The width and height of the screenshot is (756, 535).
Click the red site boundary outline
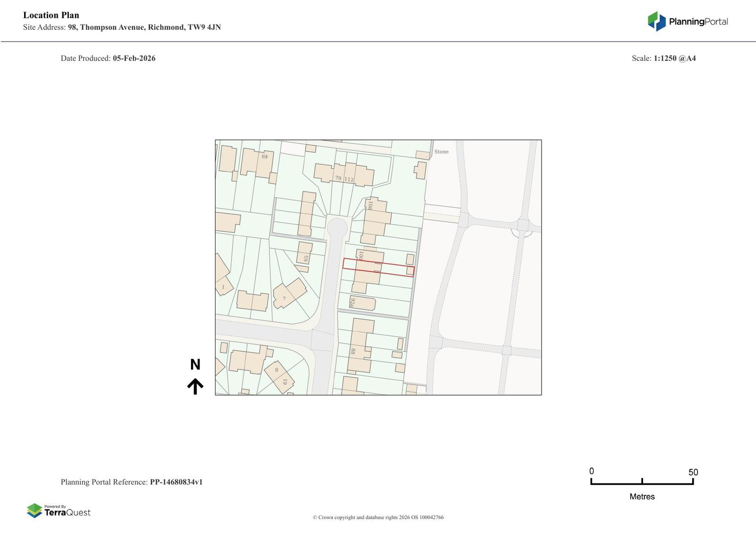pyautogui.click(x=378, y=267)
